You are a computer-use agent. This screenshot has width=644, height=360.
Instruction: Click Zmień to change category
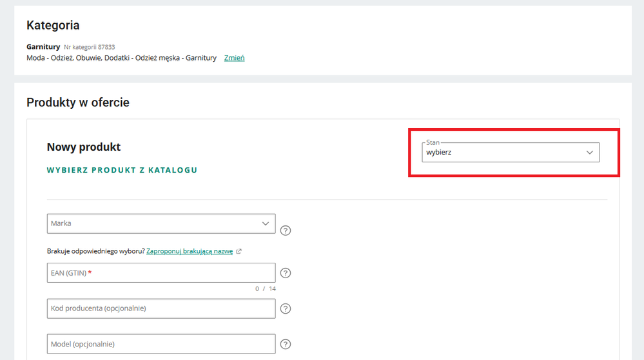tap(234, 58)
